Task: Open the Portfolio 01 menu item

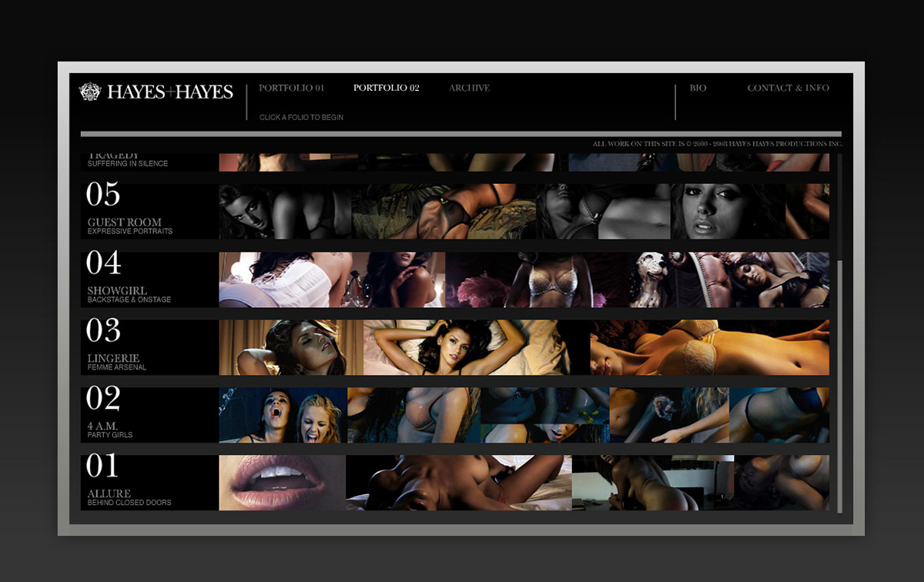Action: [x=291, y=88]
